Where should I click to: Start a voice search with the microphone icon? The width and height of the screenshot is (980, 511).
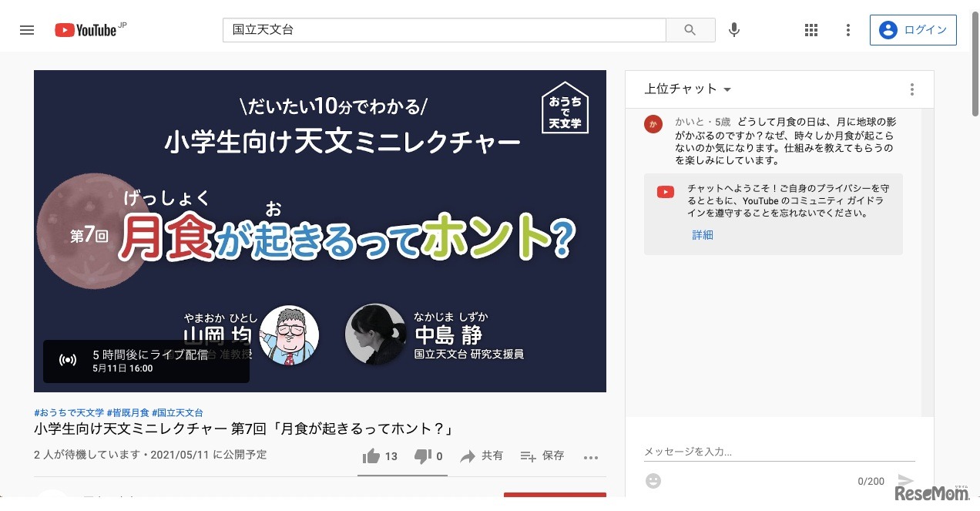point(733,29)
